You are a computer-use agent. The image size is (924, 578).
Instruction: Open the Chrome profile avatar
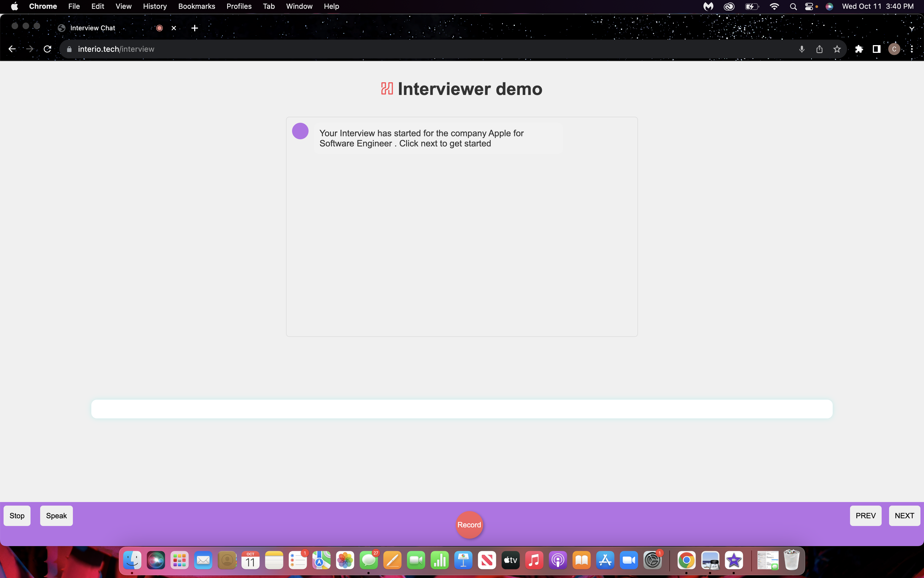point(894,49)
